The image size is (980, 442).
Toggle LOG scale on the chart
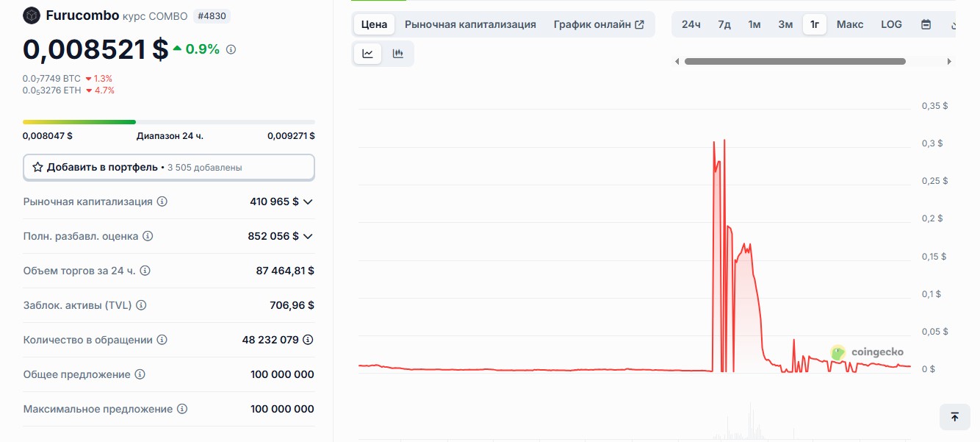coord(891,24)
